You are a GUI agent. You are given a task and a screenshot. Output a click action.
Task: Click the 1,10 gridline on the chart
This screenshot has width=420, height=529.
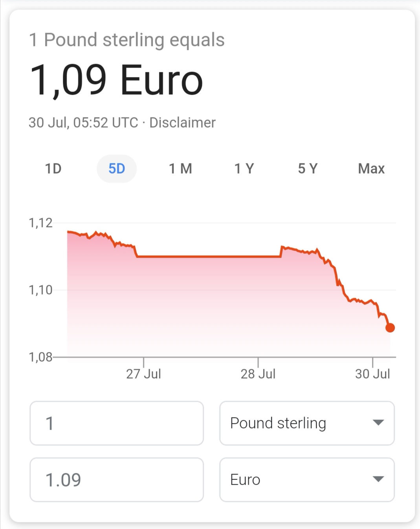(x=224, y=290)
